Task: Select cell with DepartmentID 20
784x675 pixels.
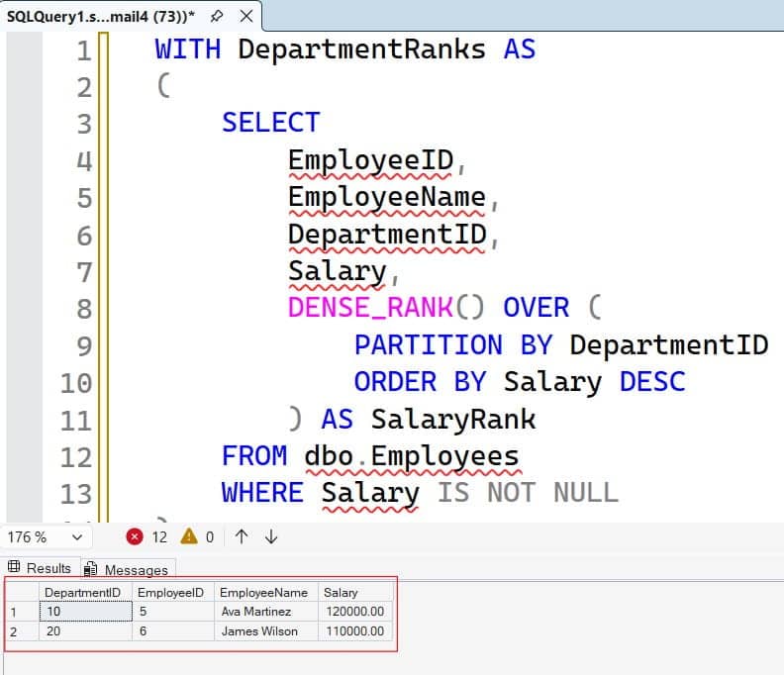Action: click(x=85, y=631)
